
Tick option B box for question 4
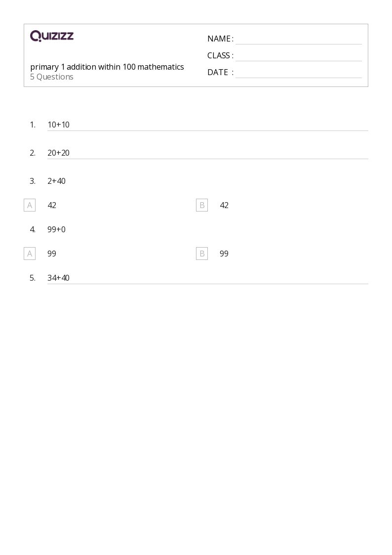(x=202, y=254)
